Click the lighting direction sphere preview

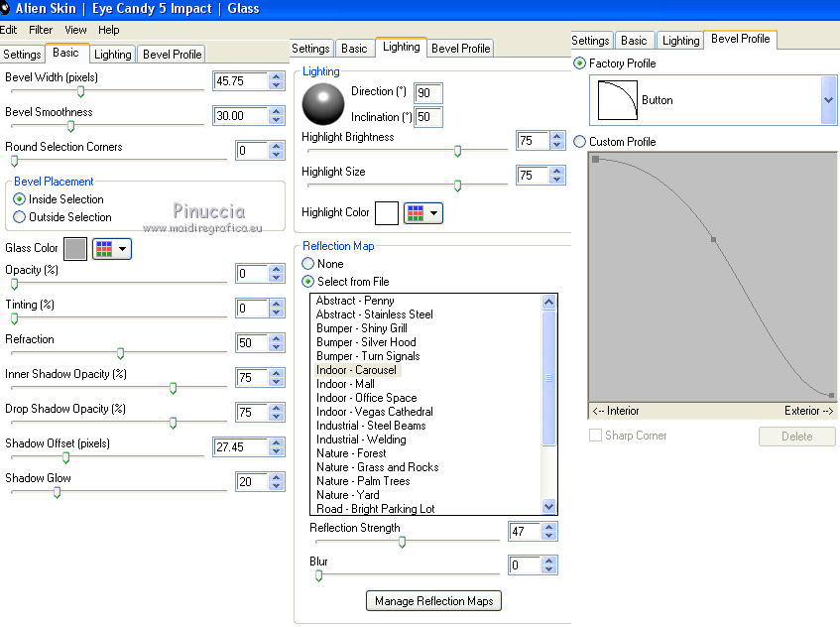coord(321,102)
